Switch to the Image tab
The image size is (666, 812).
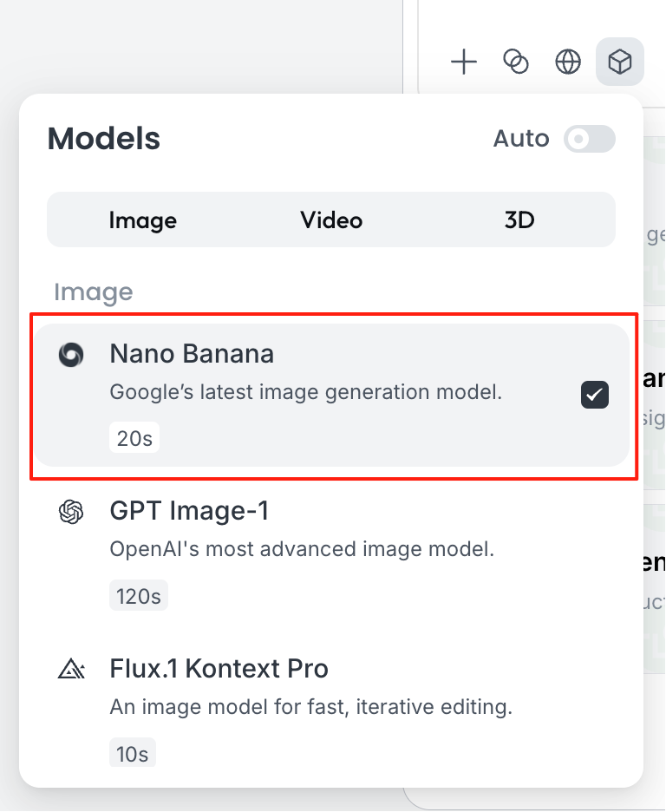(143, 220)
